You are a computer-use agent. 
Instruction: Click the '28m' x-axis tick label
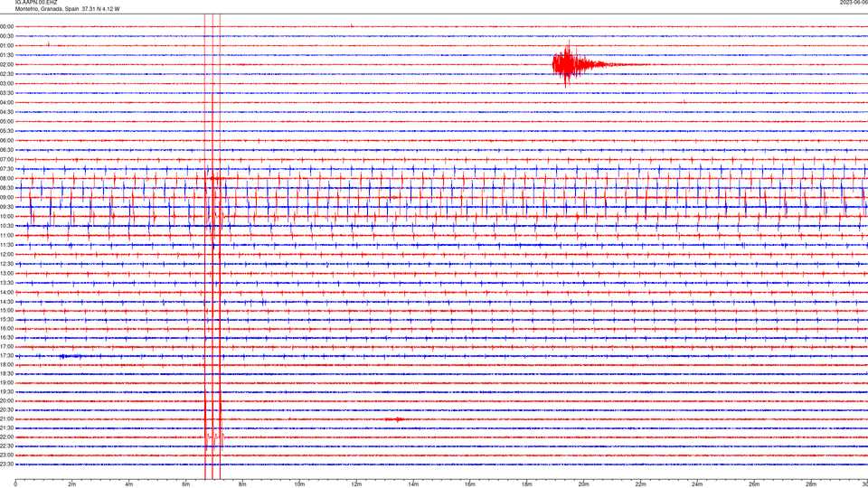pos(811,484)
